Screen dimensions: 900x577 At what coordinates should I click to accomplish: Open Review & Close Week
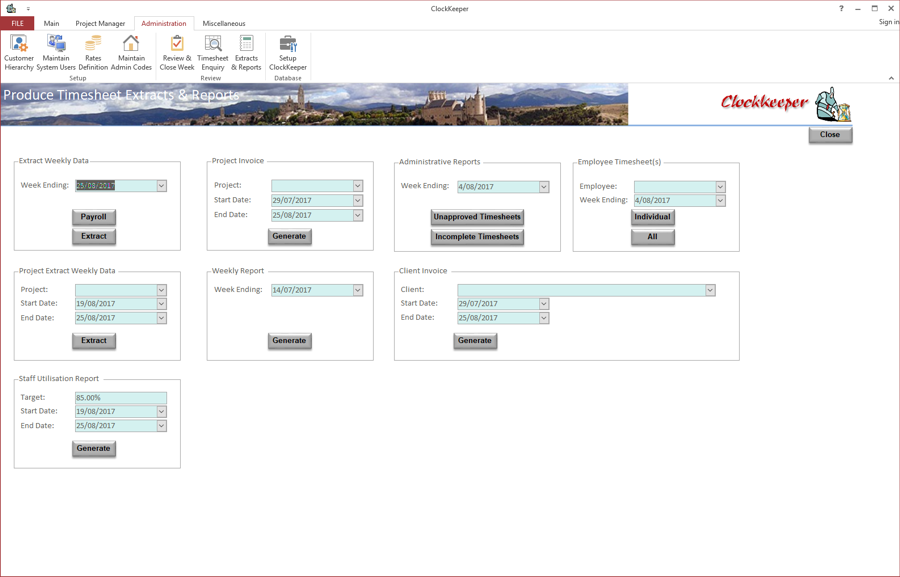[x=177, y=52]
